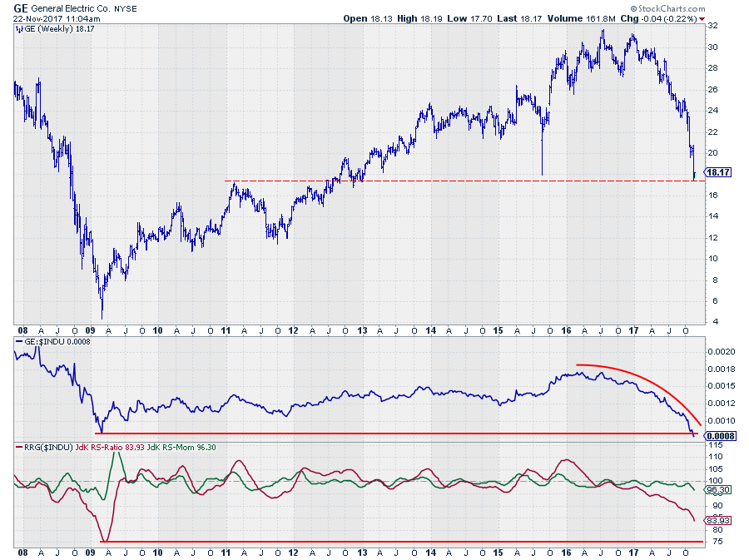This screenshot has width=749, height=560.
Task: Click the StockCharts.com copyright link
Action: [x=667, y=8]
